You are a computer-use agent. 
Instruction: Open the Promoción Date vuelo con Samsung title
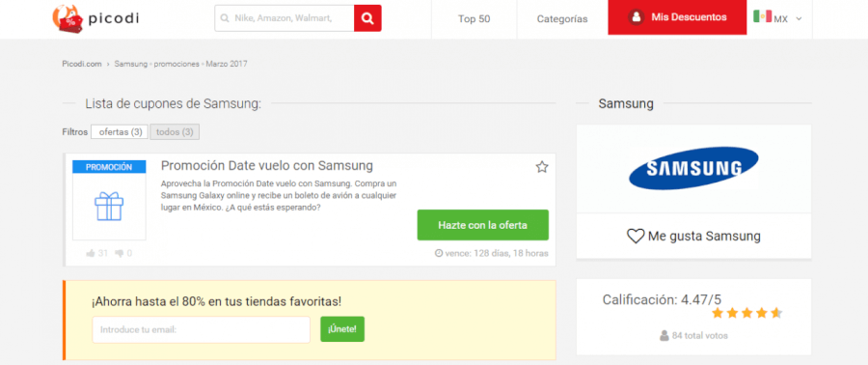(267, 166)
